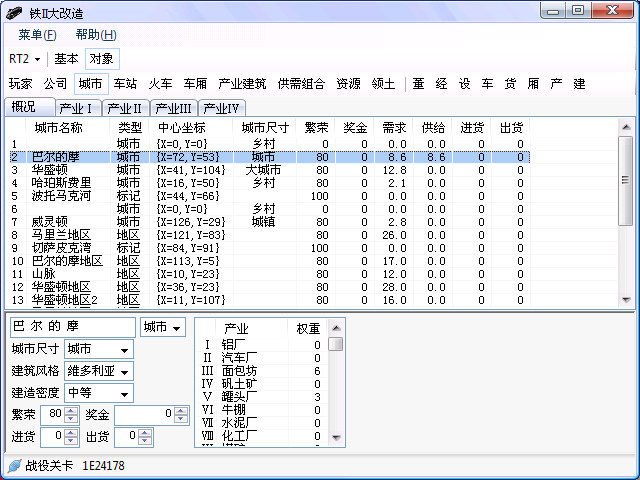Click the 经 toolbar button
The width and height of the screenshot is (640, 480).
point(441,84)
